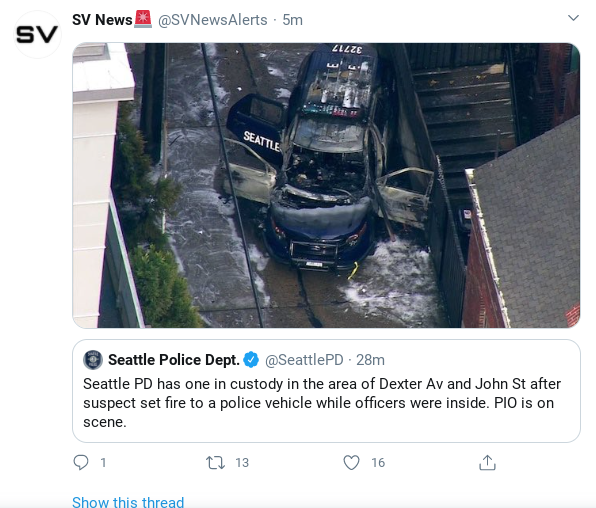Open the Show this thread link

pos(128,502)
